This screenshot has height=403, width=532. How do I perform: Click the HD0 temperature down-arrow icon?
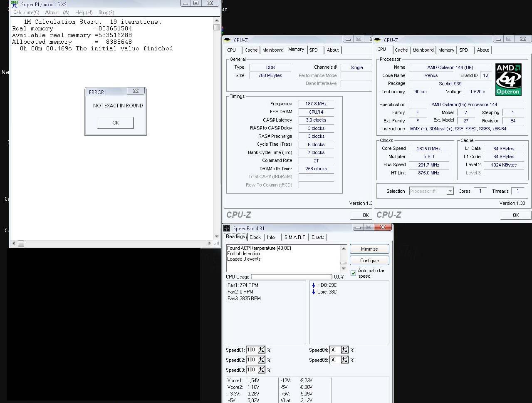313,285
